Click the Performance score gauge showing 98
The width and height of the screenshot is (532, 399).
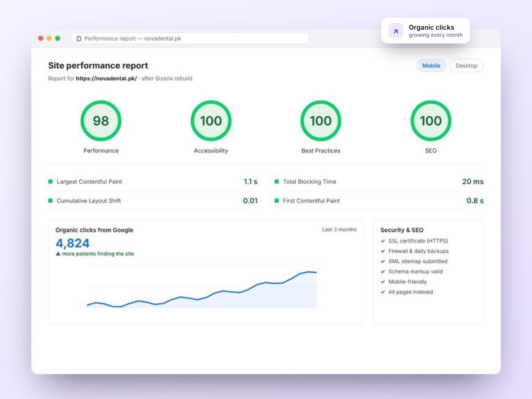tap(101, 121)
